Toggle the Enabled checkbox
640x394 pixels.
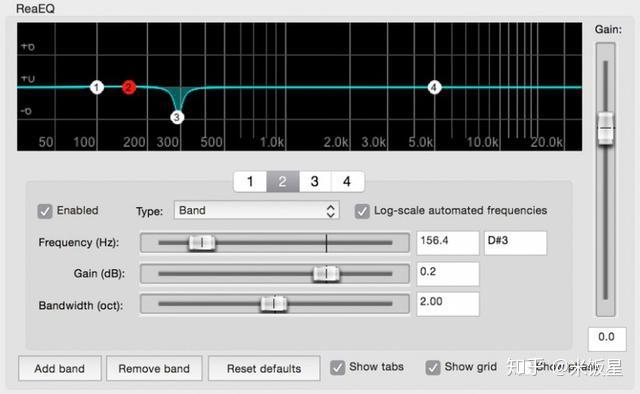point(45,211)
